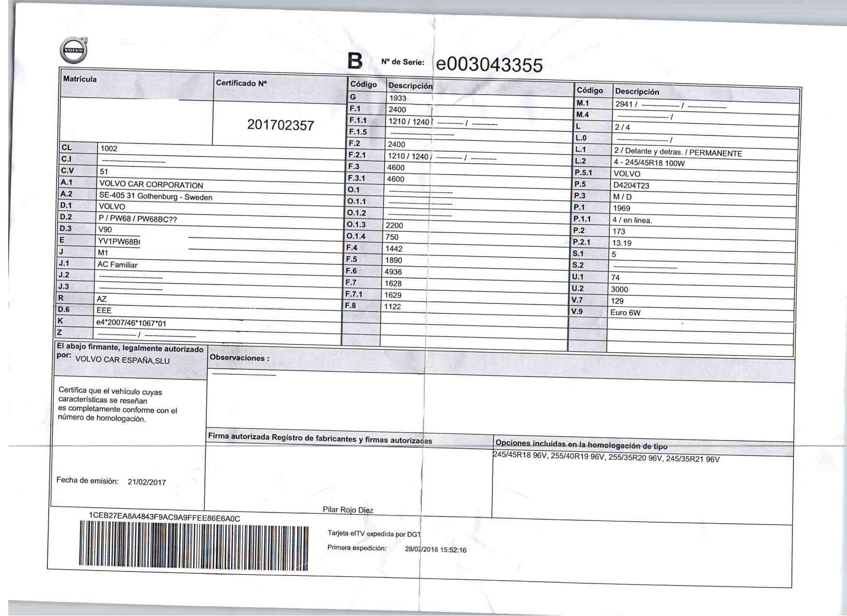The width and height of the screenshot is (847, 616).
Task: Select 129 in row V.7
Action: [x=617, y=301]
